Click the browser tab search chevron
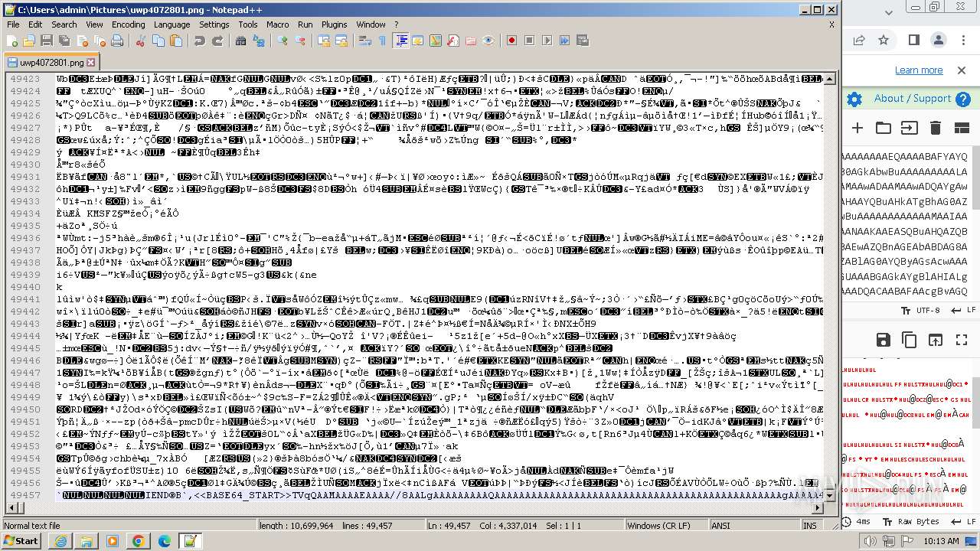Image resolution: width=980 pixels, height=551 pixels. coord(888,12)
